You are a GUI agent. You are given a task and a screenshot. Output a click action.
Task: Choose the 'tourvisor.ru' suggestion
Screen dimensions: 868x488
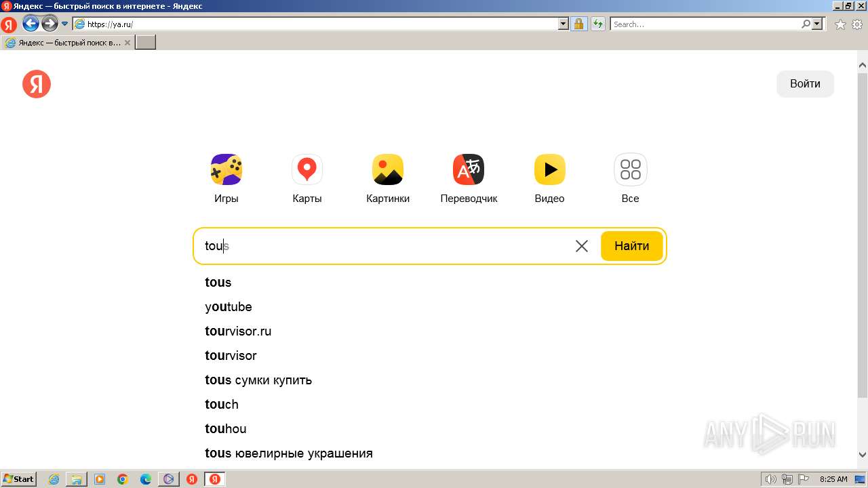(x=238, y=331)
